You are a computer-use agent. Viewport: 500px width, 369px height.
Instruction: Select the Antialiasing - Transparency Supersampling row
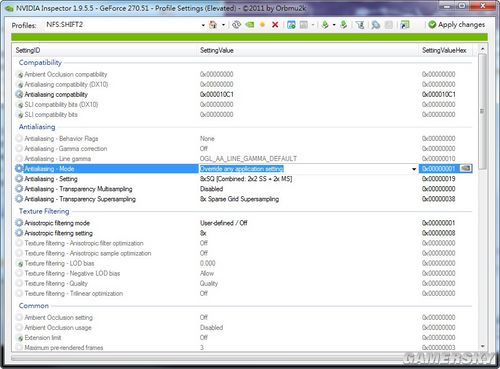pyautogui.click(x=243, y=199)
